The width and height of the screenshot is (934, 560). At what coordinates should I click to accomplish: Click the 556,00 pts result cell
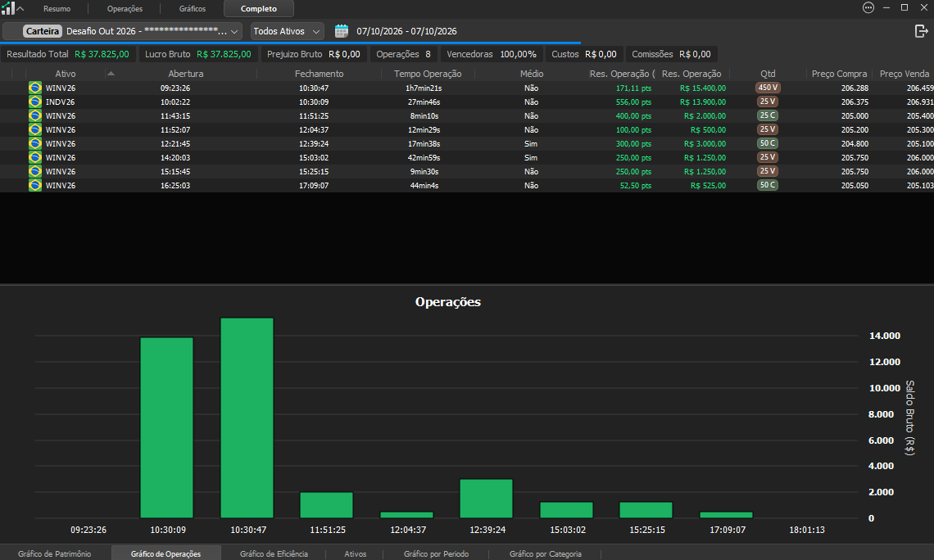click(633, 102)
